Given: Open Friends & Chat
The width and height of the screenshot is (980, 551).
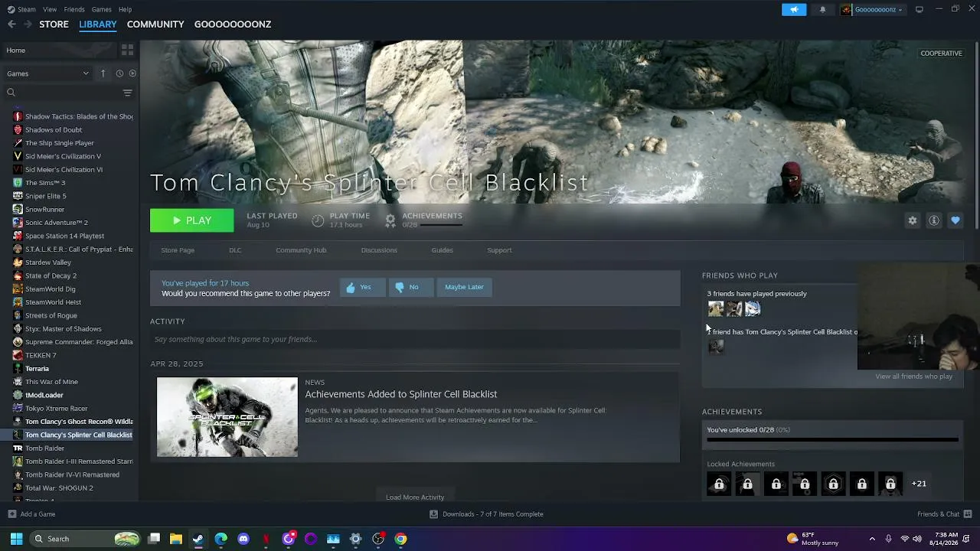Looking at the screenshot, I should pyautogui.click(x=945, y=514).
